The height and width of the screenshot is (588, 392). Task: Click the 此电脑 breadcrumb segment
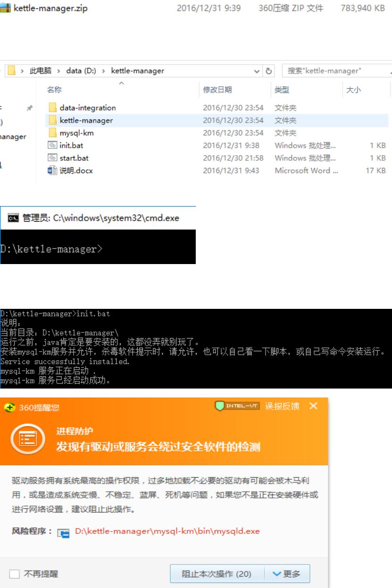pos(42,71)
